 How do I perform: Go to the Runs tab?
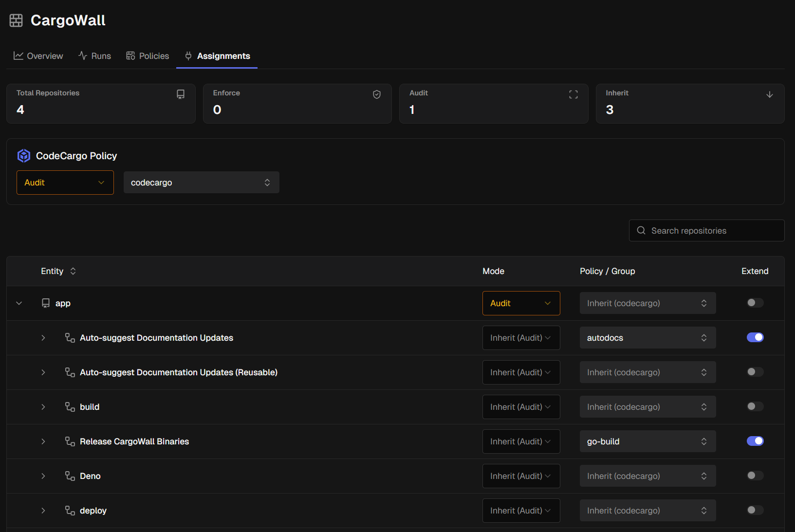click(x=94, y=56)
